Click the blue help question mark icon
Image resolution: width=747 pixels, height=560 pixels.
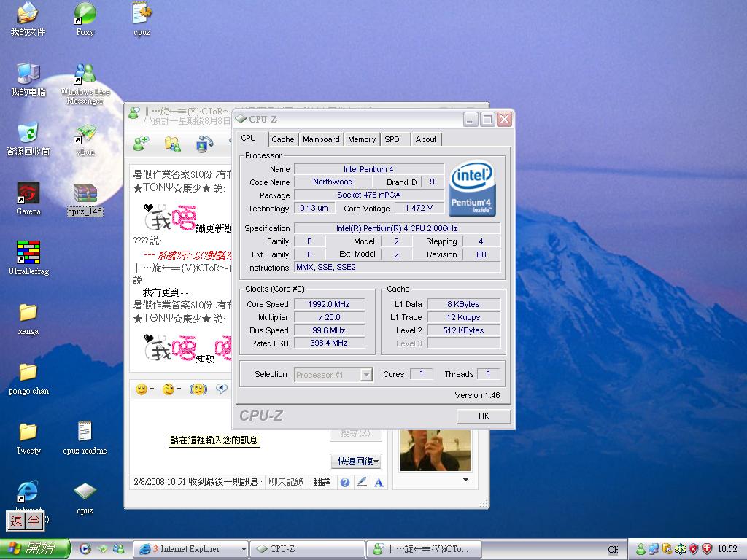344,482
